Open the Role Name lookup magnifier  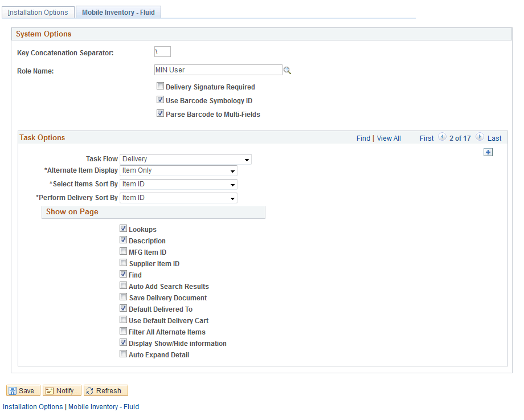287,70
